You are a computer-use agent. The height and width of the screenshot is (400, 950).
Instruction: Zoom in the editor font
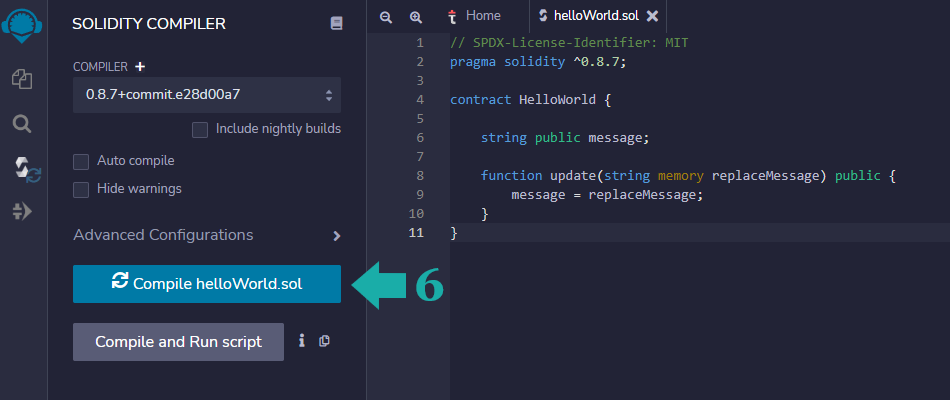click(416, 17)
